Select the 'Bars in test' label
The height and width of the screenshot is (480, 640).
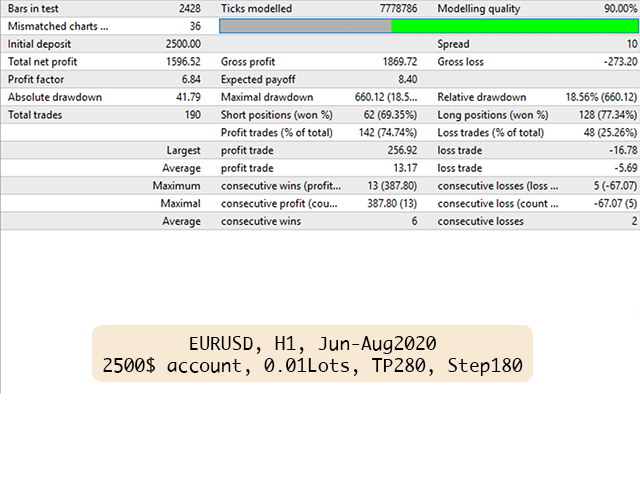[33, 9]
